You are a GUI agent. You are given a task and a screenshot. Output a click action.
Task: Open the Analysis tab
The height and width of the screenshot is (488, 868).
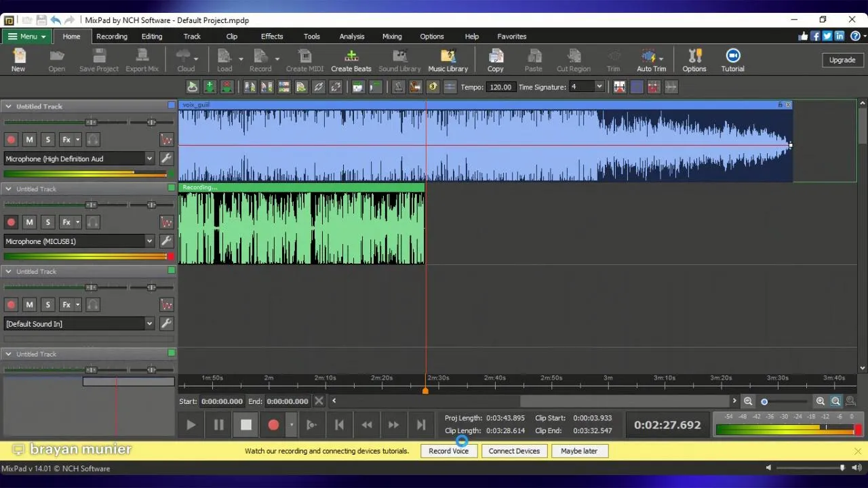[x=352, y=36]
